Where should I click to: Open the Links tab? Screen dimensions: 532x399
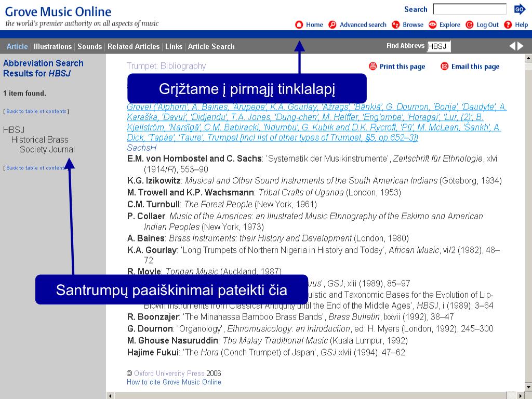(x=174, y=46)
